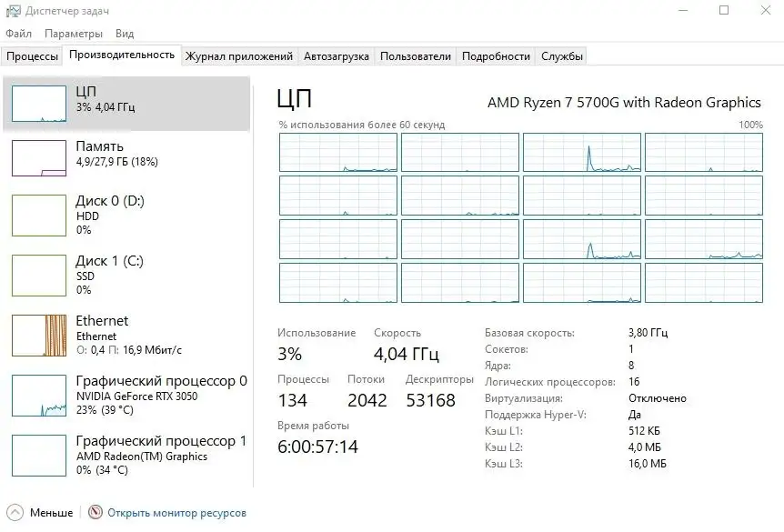The image size is (784, 532).
Task: Open the Файл menu
Action: point(19,33)
